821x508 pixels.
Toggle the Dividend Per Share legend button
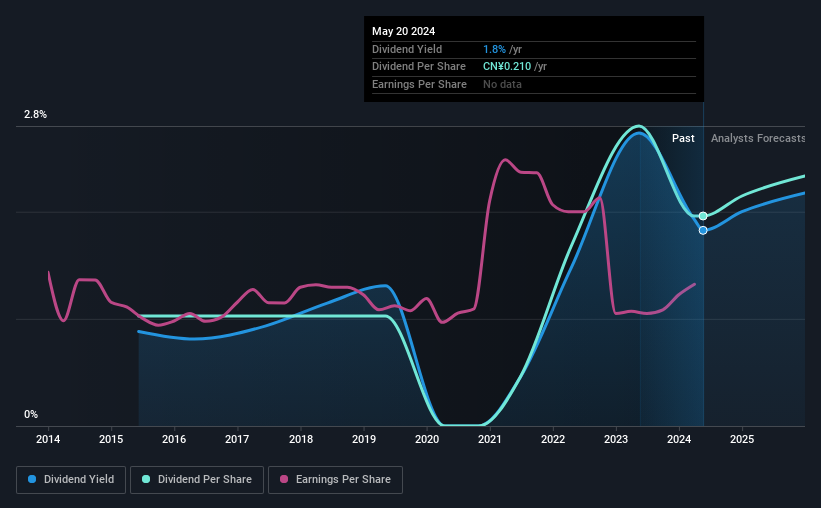(x=197, y=480)
